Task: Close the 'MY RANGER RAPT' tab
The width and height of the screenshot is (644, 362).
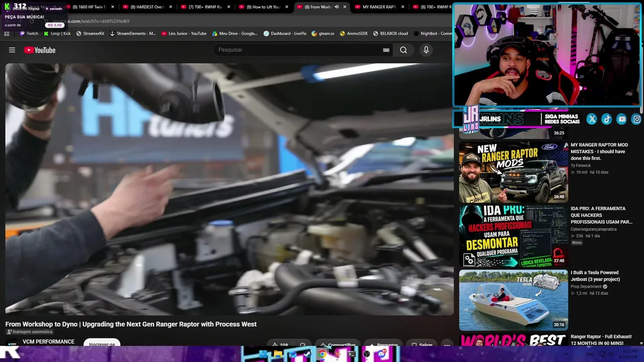Action: [403, 7]
